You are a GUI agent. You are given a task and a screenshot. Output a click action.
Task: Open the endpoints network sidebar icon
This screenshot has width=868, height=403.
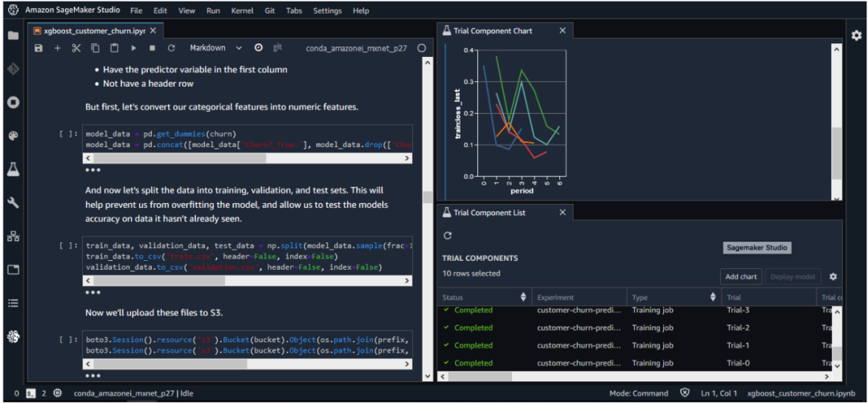(x=13, y=237)
